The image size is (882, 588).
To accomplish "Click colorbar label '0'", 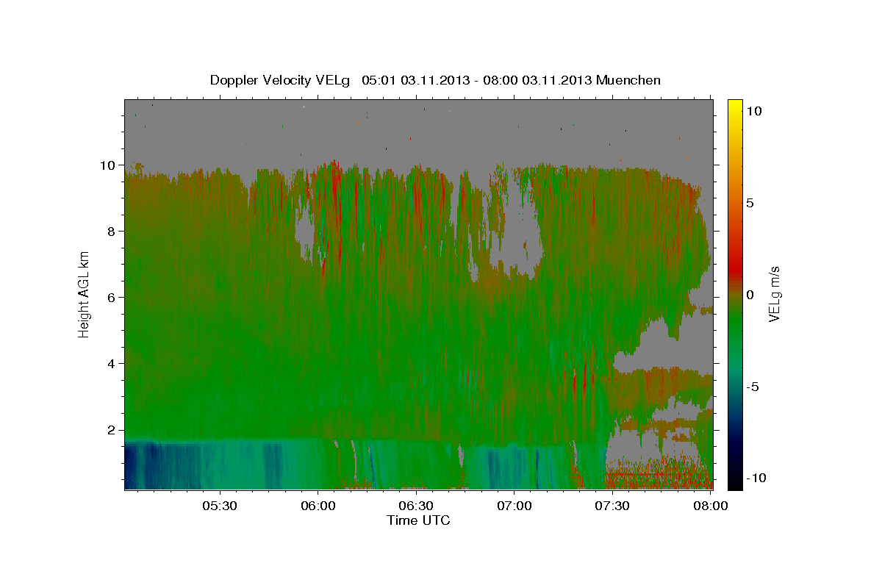I will (750, 295).
